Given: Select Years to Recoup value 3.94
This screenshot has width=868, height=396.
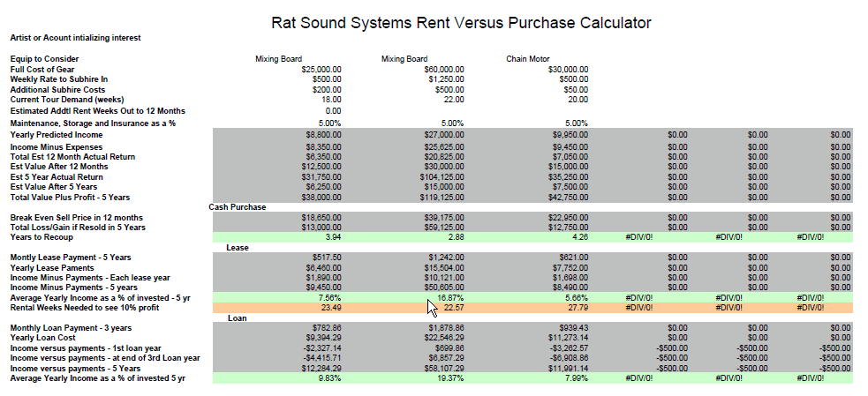Looking at the screenshot, I should (335, 237).
